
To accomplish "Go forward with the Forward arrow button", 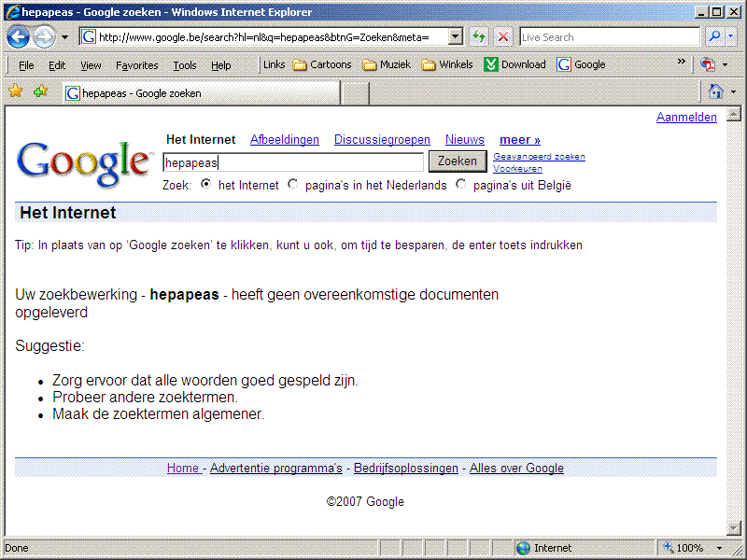I will tap(44, 37).
